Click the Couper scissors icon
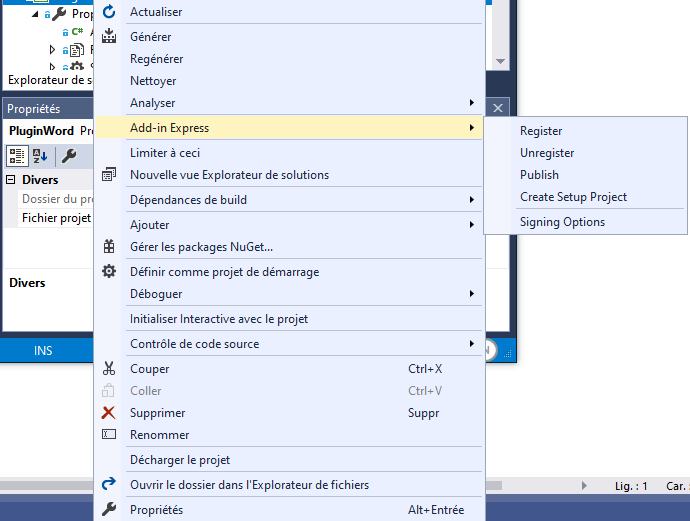The image size is (690, 521). point(109,369)
